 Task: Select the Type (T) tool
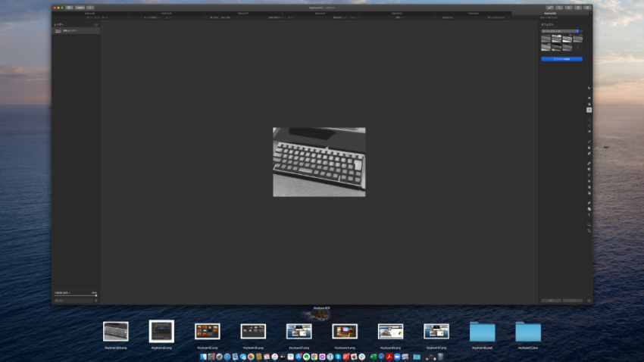coord(589,215)
